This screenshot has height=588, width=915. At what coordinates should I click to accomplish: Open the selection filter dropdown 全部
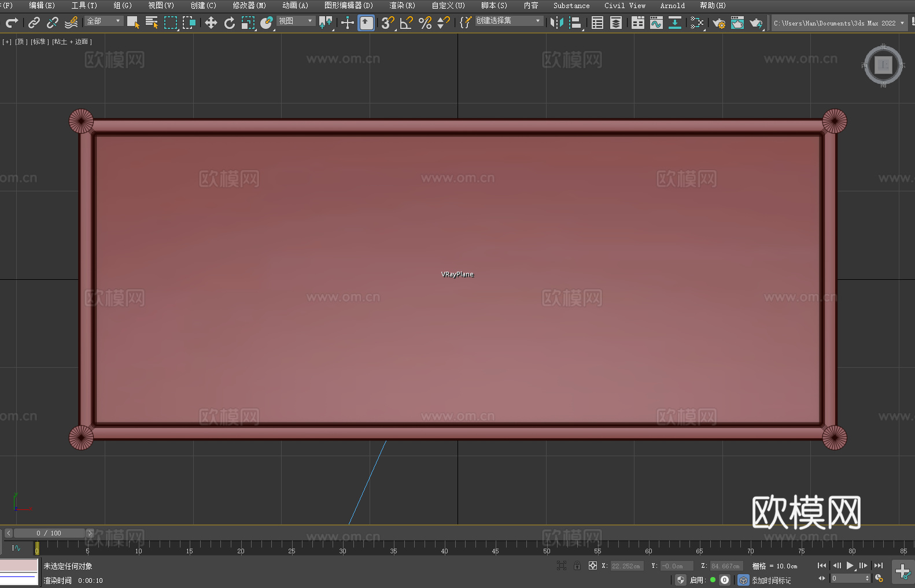coord(104,21)
